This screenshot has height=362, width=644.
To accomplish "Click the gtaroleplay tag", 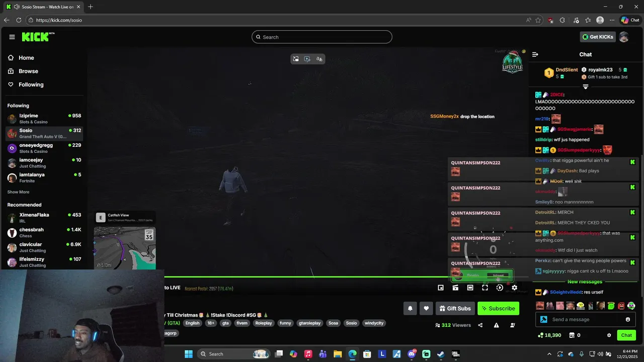I will tap(309, 323).
